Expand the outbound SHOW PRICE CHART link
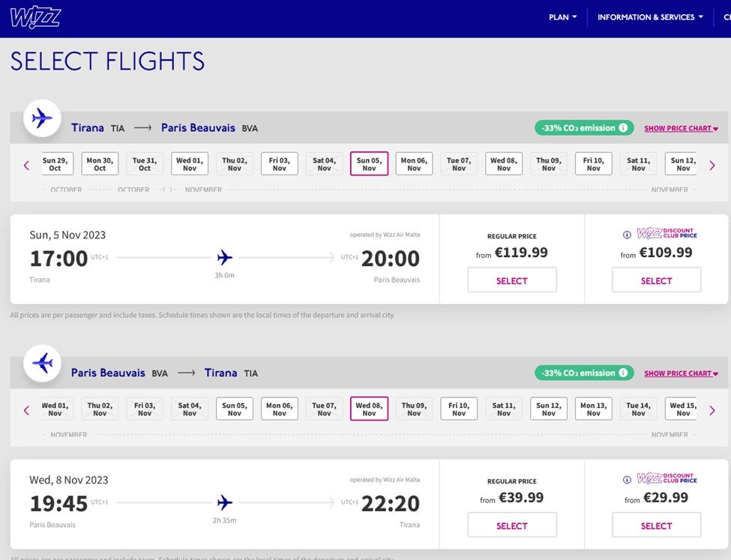 [x=681, y=129]
